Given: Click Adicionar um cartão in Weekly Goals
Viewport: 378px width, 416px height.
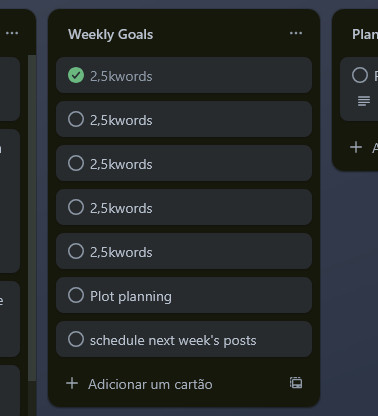Looking at the screenshot, I should pyautogui.click(x=150, y=384).
